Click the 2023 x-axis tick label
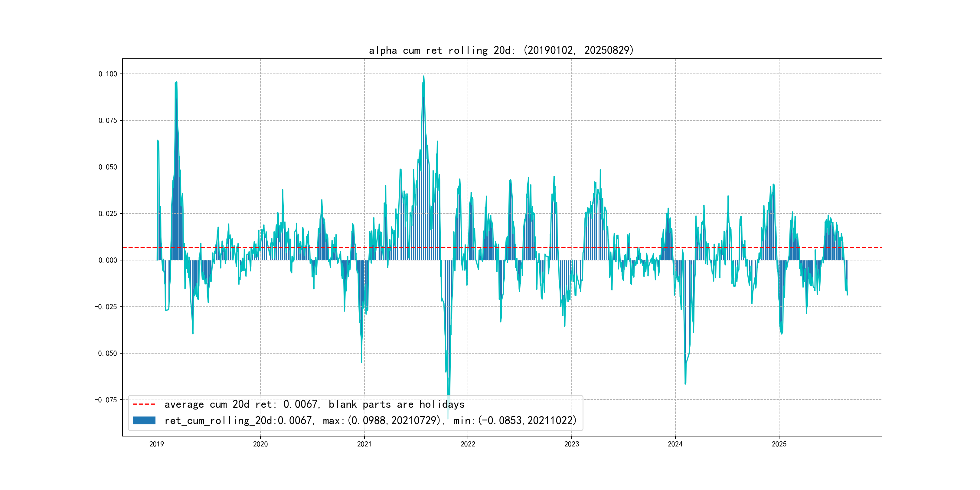The height and width of the screenshot is (490, 980). 571,444
